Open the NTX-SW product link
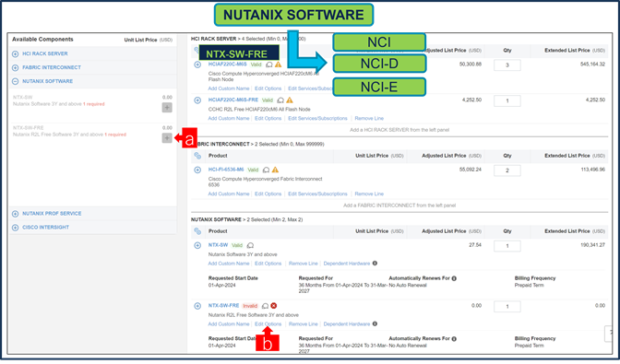 click(218, 245)
